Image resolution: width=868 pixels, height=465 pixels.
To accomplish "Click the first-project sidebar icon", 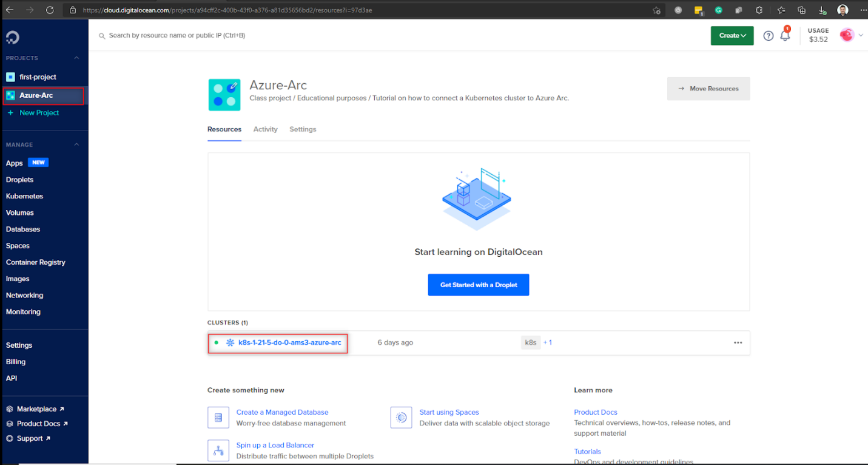I will (x=10, y=77).
